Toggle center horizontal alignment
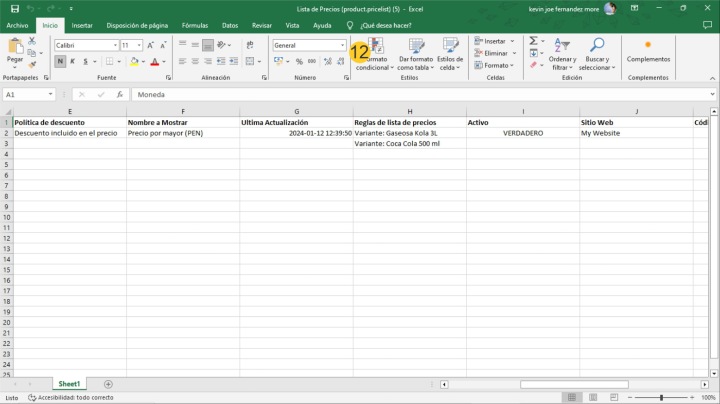The image size is (720, 404). (x=194, y=62)
